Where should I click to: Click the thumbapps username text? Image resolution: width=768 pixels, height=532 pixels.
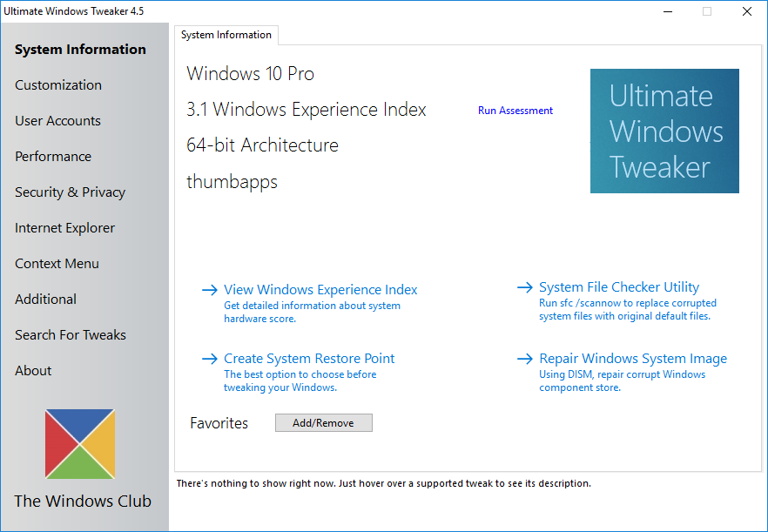click(232, 182)
